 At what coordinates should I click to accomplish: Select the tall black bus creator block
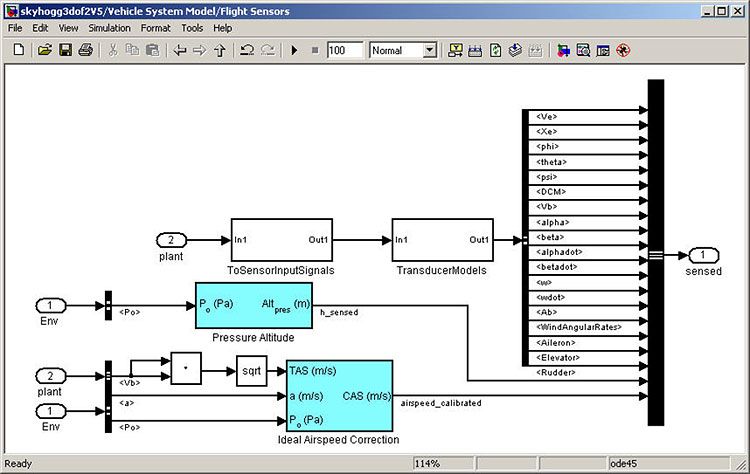656,253
